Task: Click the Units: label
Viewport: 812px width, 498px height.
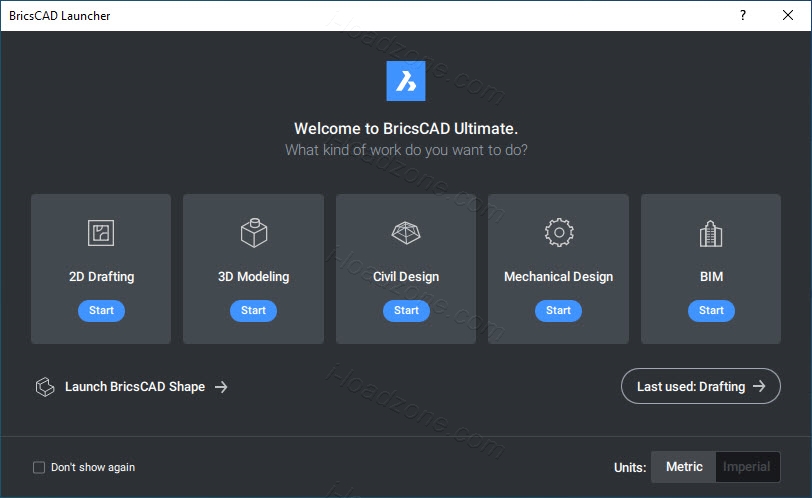Action: point(630,468)
